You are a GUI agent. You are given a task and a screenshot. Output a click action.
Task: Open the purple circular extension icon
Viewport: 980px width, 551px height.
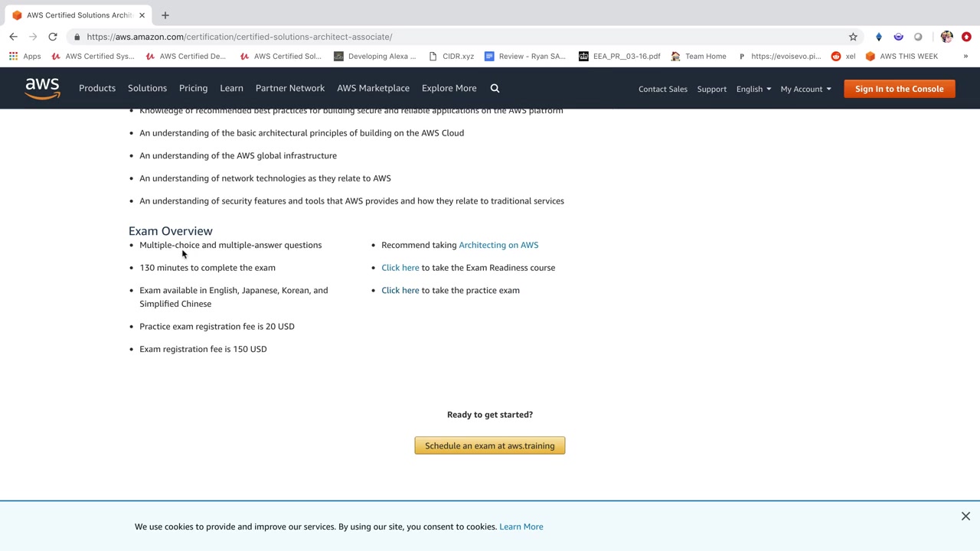click(899, 37)
